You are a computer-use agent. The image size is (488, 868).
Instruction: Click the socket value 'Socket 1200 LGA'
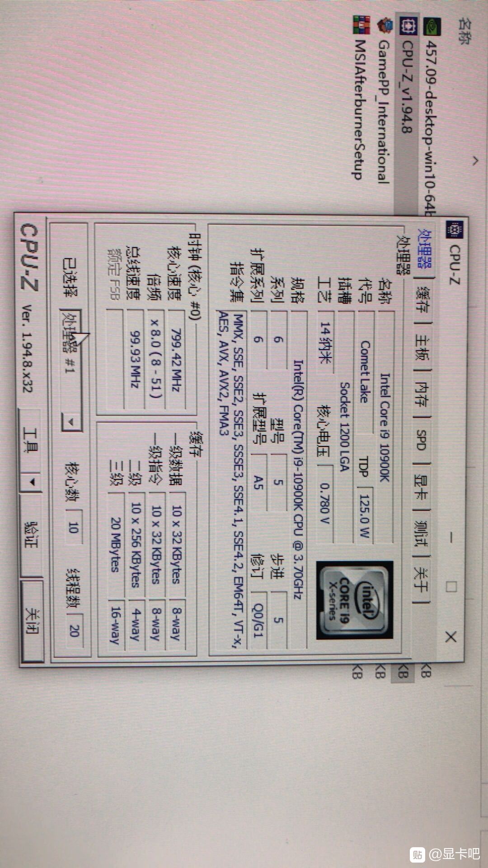tap(345, 427)
